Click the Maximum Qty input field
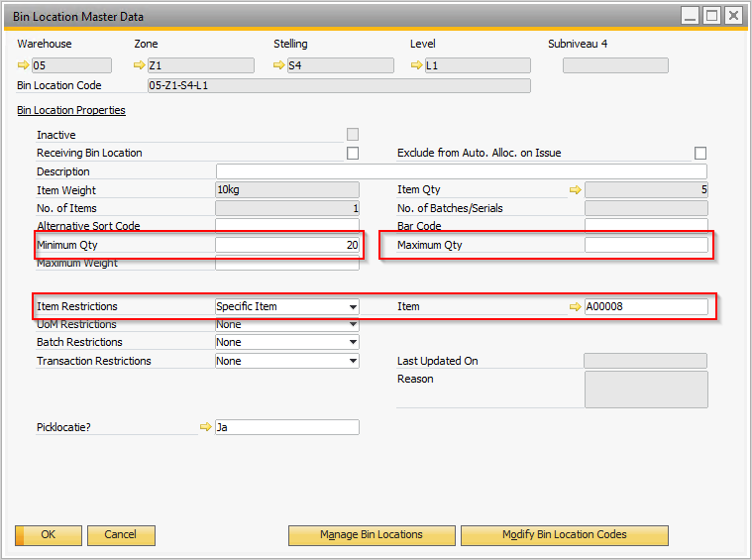 [646, 245]
